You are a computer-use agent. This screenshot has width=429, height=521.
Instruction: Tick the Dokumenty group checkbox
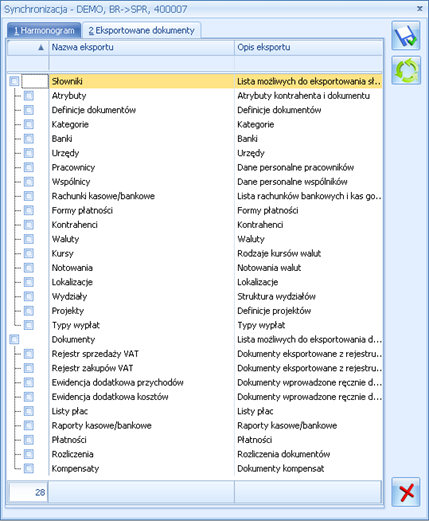(14, 339)
